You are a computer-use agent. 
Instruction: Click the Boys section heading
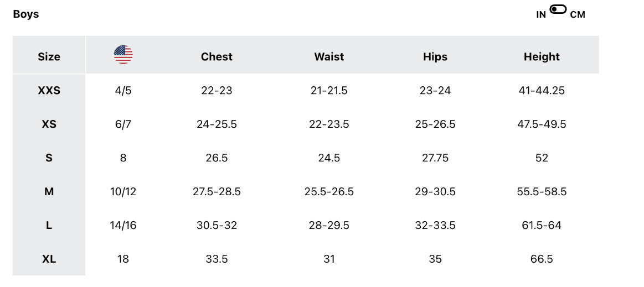[26, 14]
